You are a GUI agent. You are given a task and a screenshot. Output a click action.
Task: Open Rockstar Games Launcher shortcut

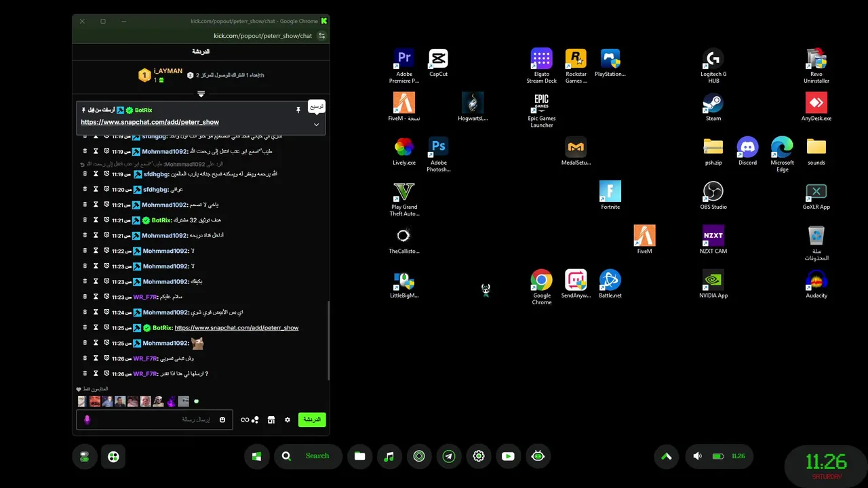point(576,66)
